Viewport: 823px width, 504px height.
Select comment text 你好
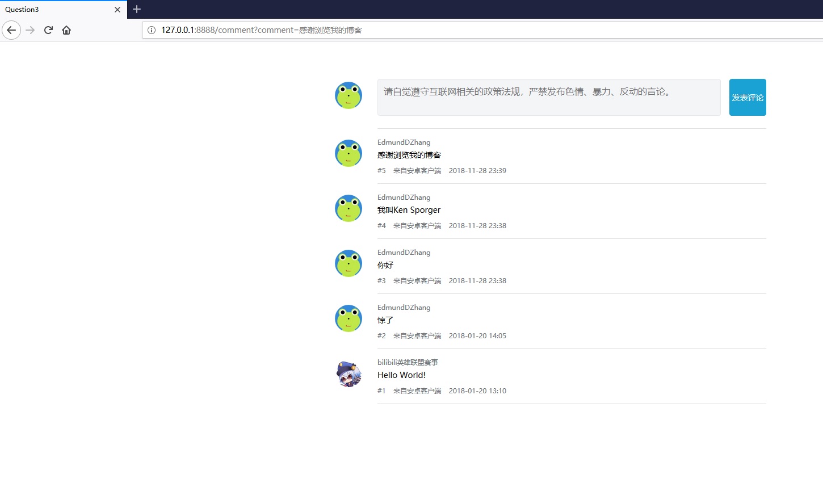tap(385, 265)
